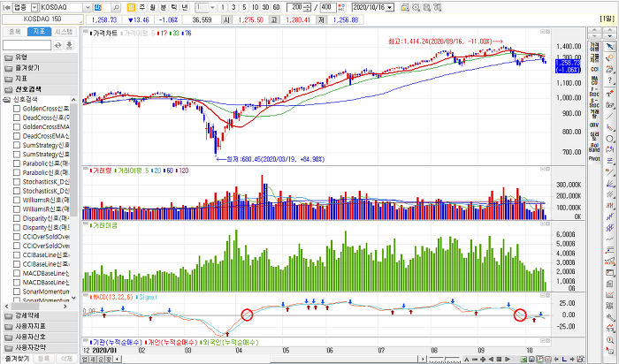Check the CCIOverSoldOver first checkbox
The width and height of the screenshot is (619, 364).
[17, 237]
